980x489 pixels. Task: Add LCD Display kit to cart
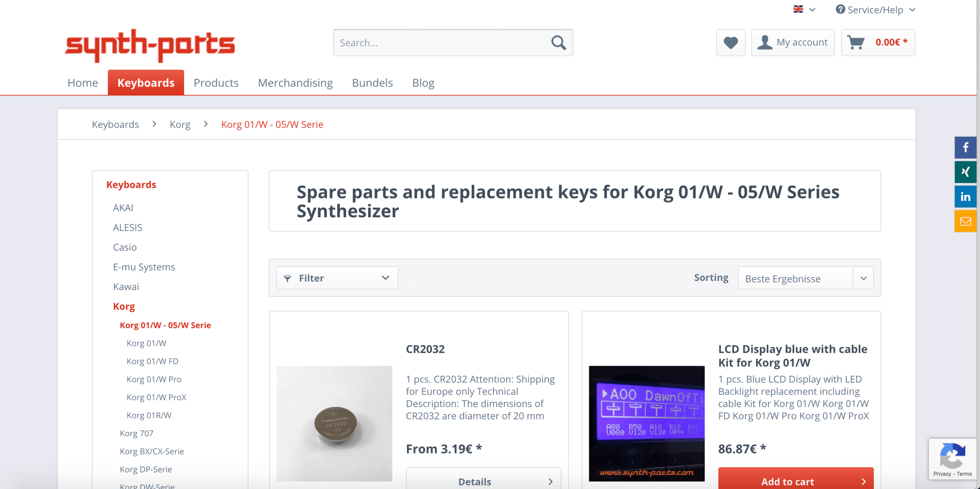tap(796, 478)
